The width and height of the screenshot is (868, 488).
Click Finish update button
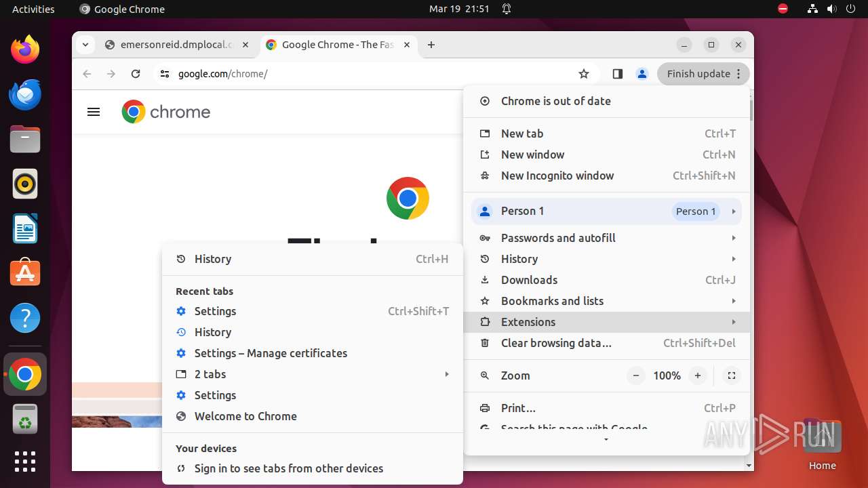(703, 74)
